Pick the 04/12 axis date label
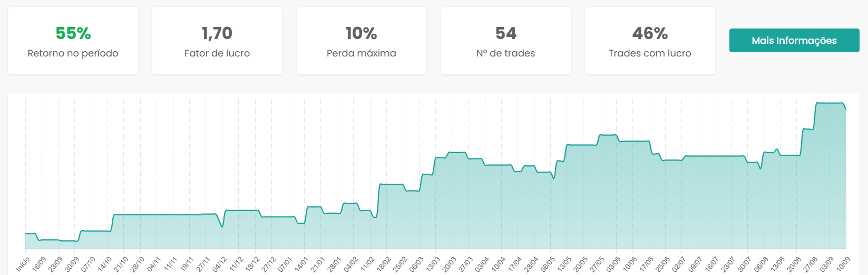868x275 pixels. coord(220,264)
